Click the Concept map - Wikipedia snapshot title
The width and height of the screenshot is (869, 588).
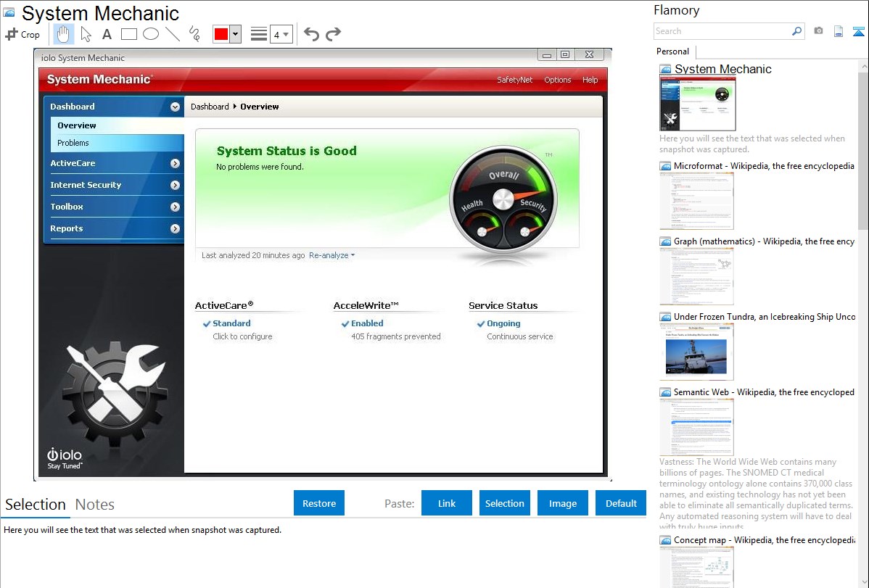tap(765, 539)
